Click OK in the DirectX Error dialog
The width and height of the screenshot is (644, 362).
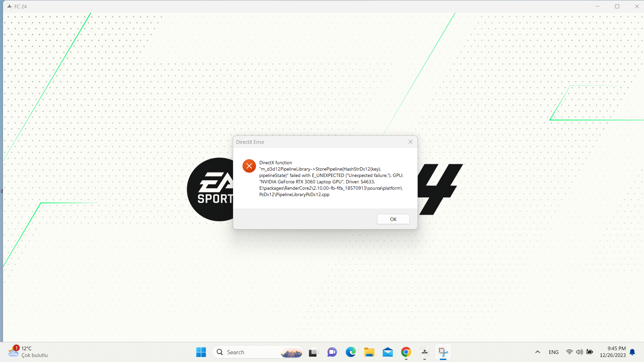click(x=393, y=219)
